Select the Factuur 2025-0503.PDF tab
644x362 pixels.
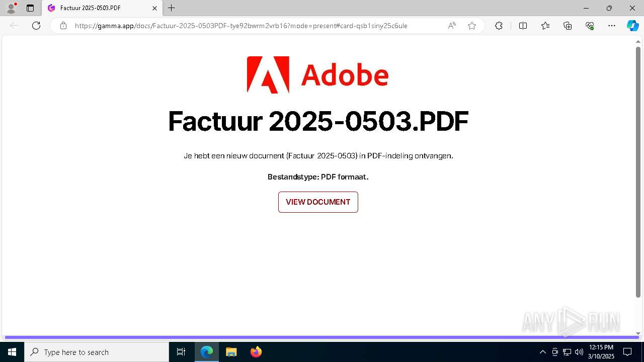coord(102,8)
